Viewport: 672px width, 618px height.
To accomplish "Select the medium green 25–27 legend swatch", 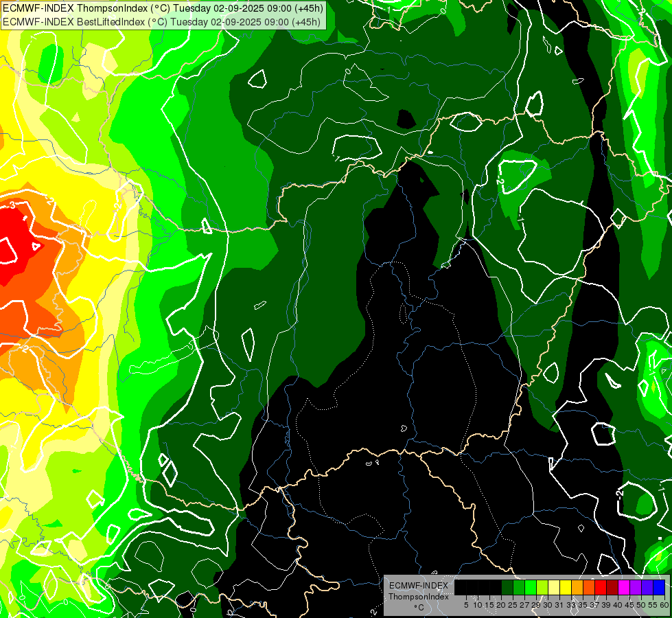I will [519, 587].
